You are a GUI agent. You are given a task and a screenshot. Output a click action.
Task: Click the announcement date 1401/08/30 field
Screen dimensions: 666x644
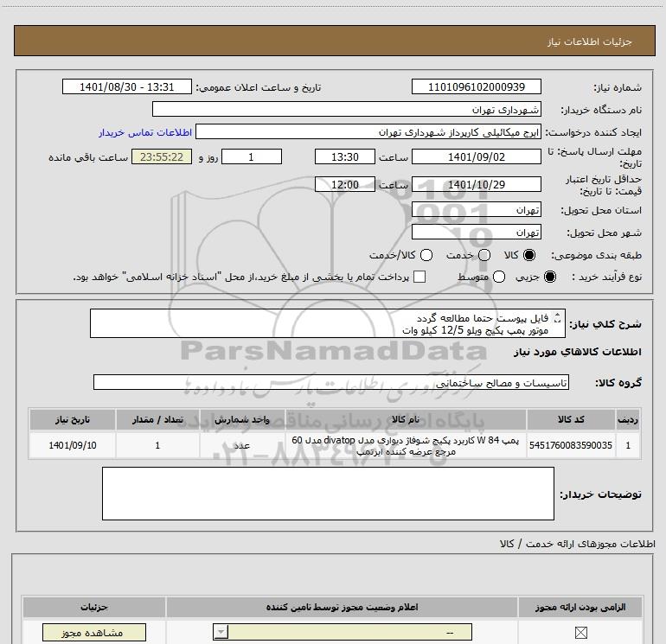127,86
